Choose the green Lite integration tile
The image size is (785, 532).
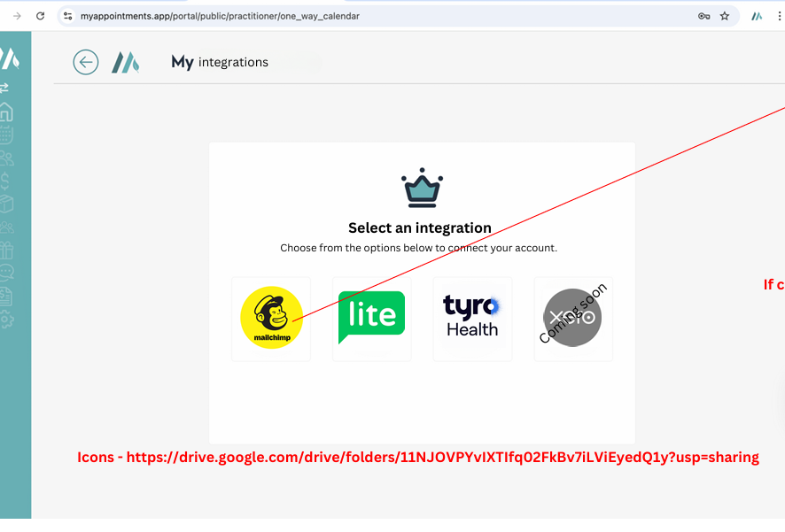point(371,318)
